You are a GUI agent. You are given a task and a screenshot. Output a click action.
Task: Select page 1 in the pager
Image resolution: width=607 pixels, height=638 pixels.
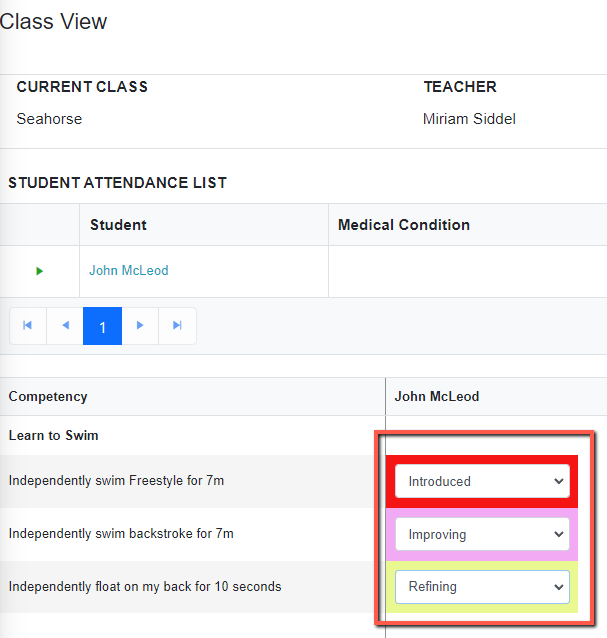point(102,326)
